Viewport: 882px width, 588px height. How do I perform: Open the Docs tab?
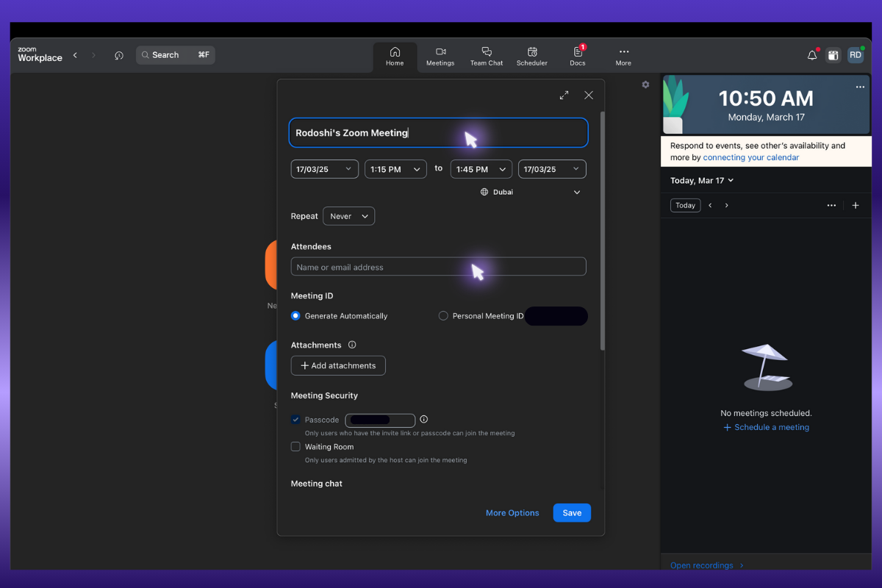[x=578, y=57]
